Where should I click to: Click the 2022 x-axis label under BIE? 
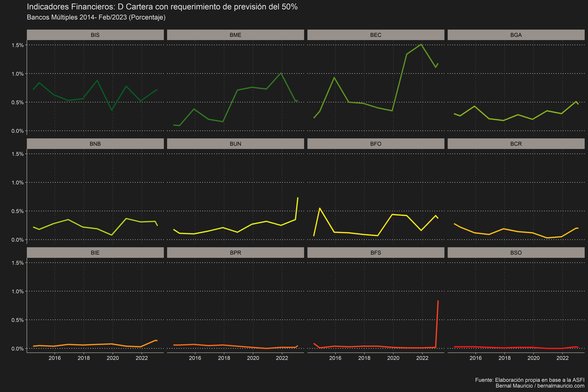(x=142, y=358)
